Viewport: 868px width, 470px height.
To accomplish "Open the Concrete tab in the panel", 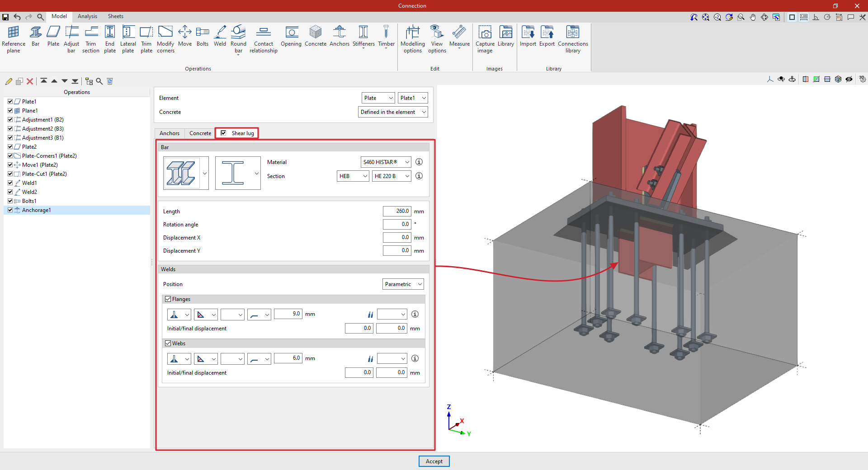I will click(200, 133).
